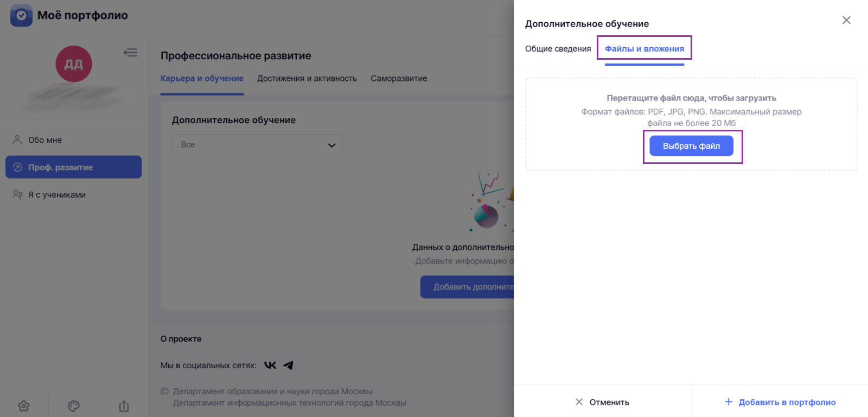Open the Telegram social network link
This screenshot has height=417, width=868.
[288, 365]
